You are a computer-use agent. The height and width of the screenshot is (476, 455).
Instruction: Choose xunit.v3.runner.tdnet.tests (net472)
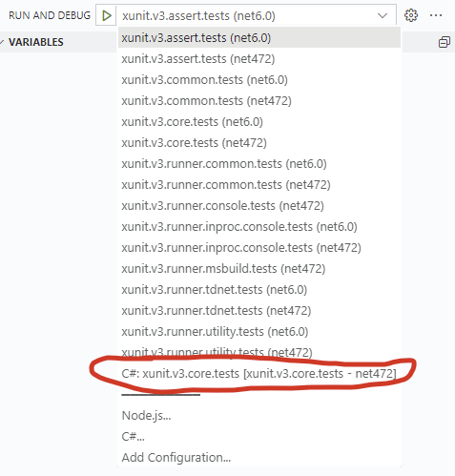[259, 311]
